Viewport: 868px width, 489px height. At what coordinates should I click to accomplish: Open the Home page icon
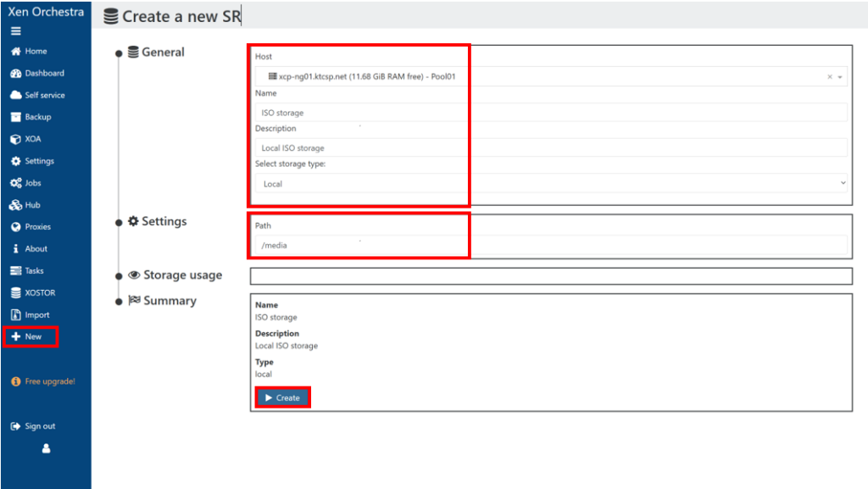point(15,52)
